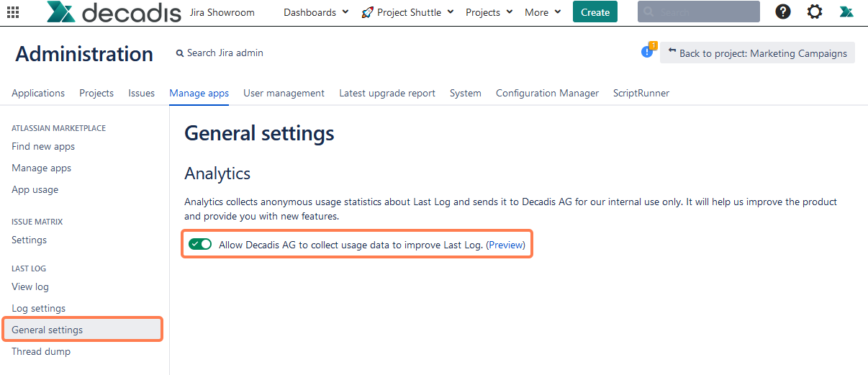
Task: Switch to the User management tab
Action: [x=284, y=93]
